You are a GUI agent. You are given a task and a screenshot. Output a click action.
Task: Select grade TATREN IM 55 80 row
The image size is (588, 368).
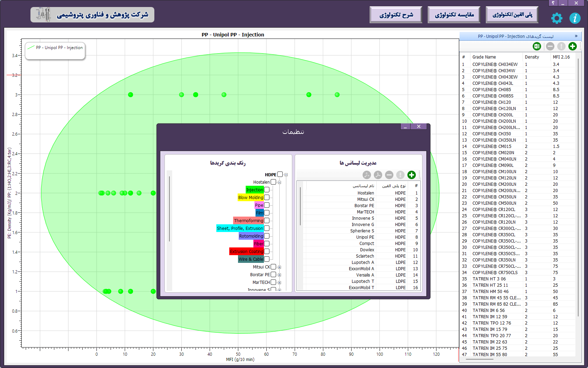517,355
